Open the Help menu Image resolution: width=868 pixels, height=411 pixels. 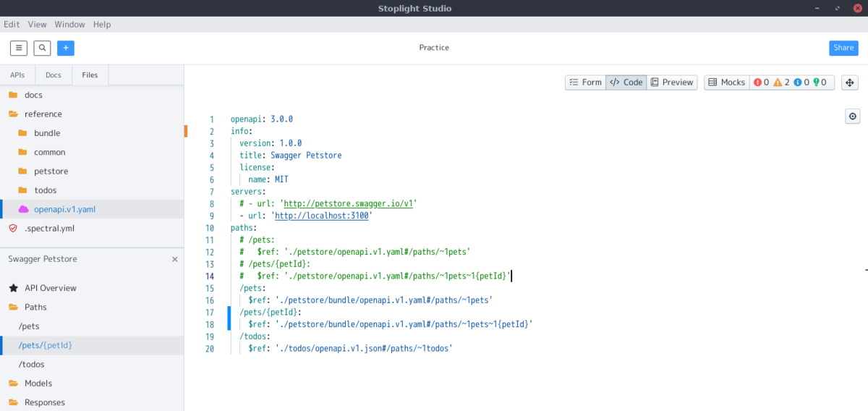(x=102, y=24)
